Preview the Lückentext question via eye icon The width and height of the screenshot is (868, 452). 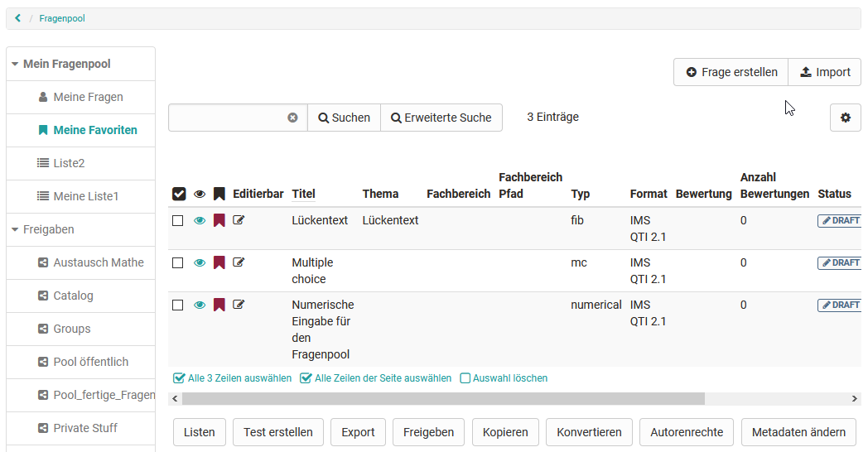tap(200, 220)
